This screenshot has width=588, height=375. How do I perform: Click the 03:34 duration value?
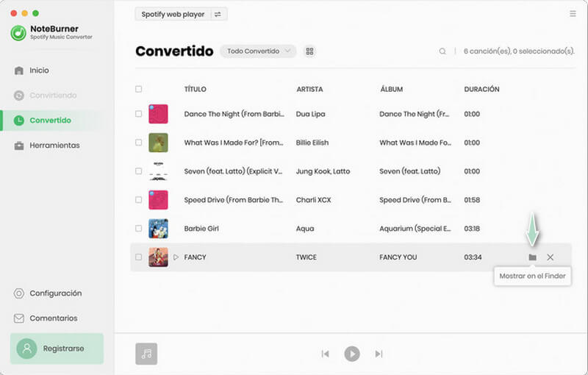(x=473, y=257)
